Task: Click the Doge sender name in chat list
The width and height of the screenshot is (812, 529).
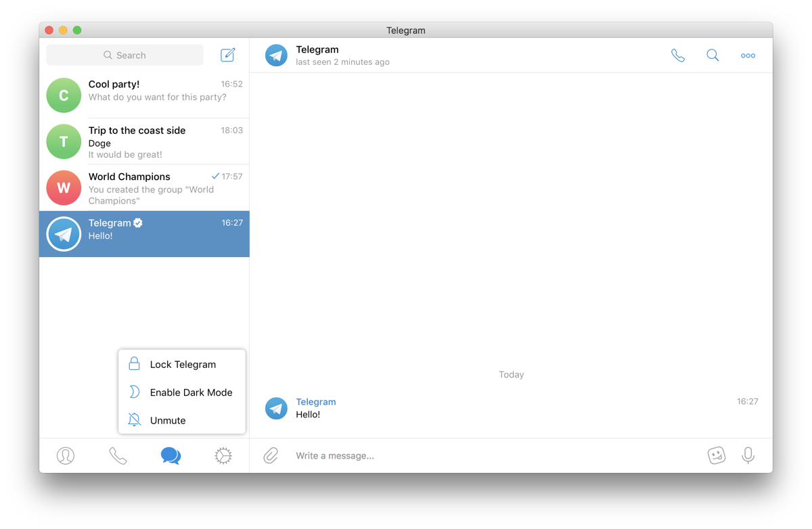Action: pos(99,143)
